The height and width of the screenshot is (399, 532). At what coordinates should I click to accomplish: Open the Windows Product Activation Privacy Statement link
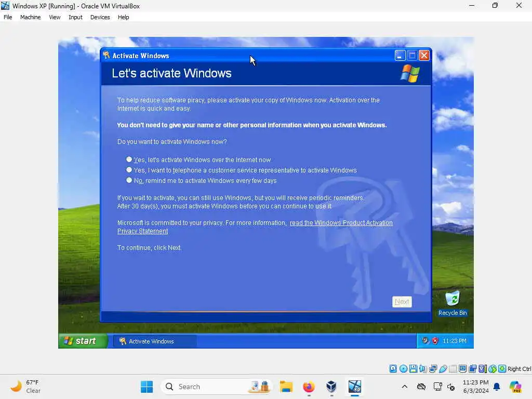[255, 227]
